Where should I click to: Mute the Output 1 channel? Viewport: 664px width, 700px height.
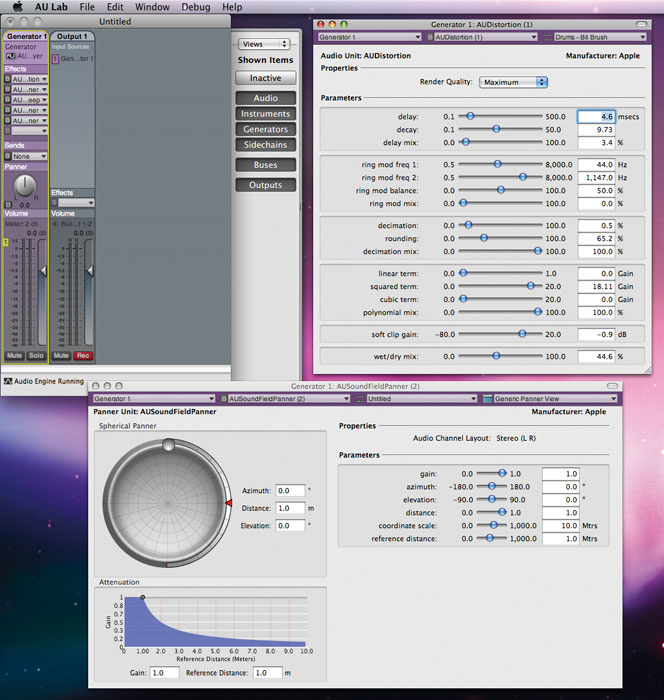(61, 356)
